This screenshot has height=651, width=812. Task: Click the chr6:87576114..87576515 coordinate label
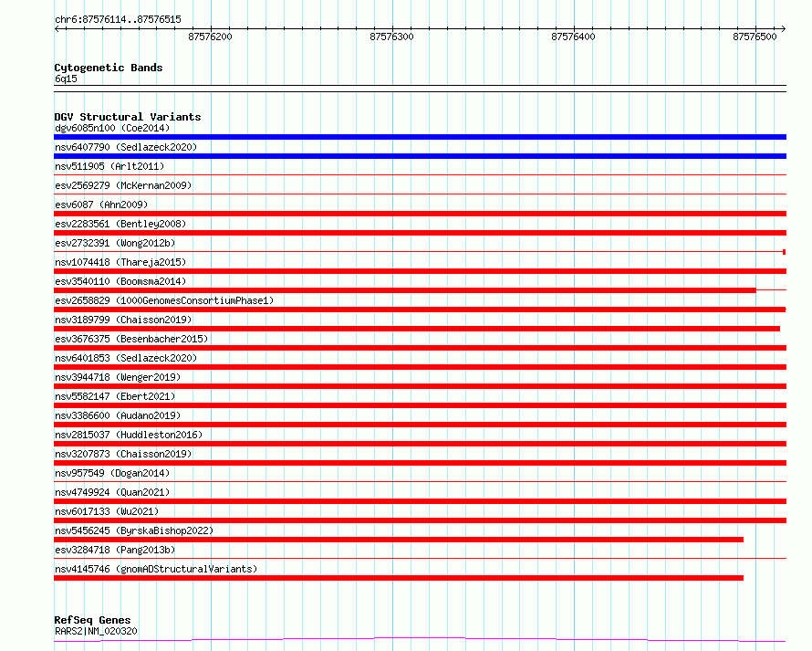coord(118,20)
